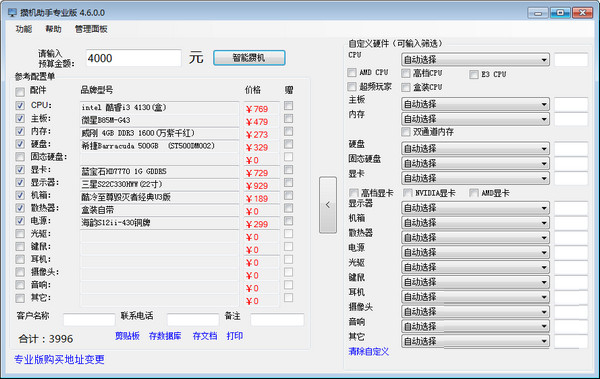The width and height of the screenshot is (600, 379).
Task: Enable the 耳机 component checkbox
Action: pos(20,260)
